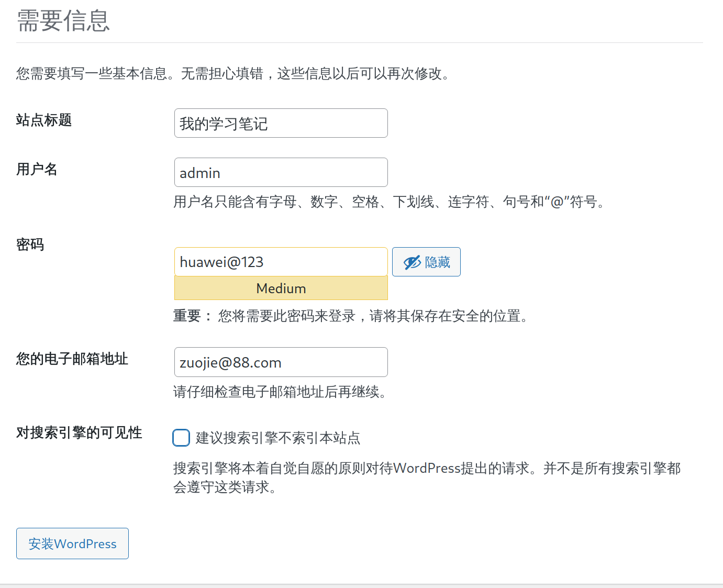Select the password field with huawei@123
Image resolution: width=723 pixels, height=588 pixels.
point(281,262)
